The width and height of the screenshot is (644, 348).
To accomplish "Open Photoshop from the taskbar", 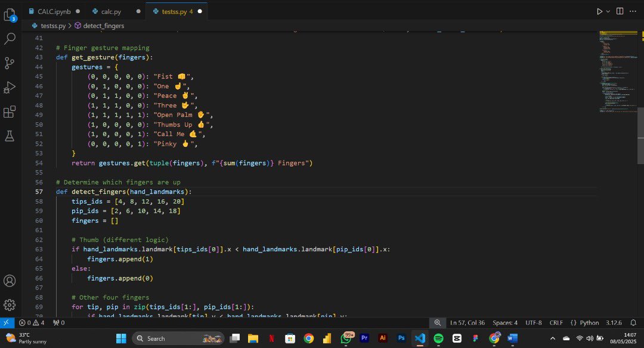I will tap(401, 338).
